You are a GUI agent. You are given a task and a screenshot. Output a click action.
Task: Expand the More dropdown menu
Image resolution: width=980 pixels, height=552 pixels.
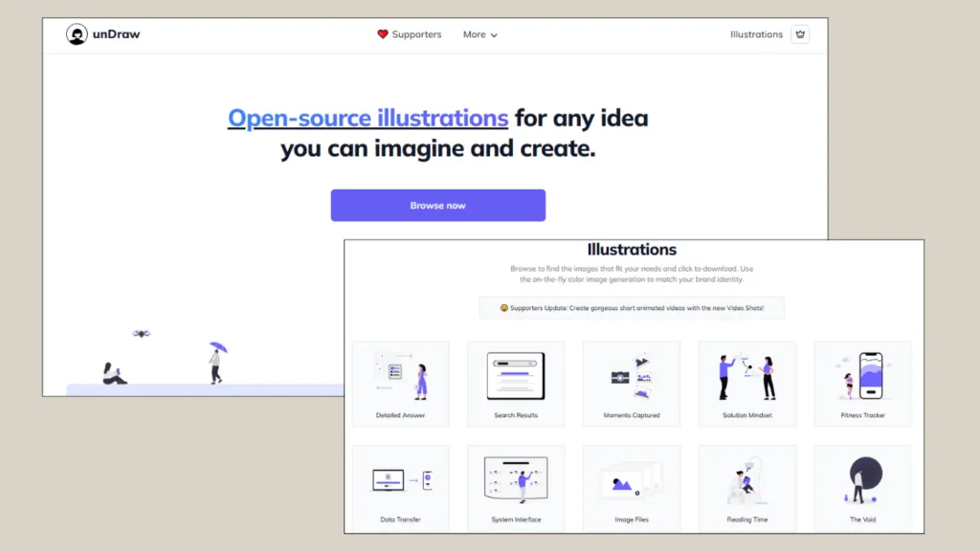pos(480,34)
